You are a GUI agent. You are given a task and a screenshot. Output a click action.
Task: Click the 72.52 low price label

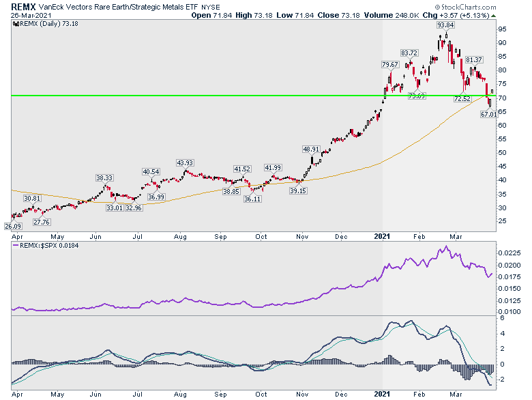[462, 99]
